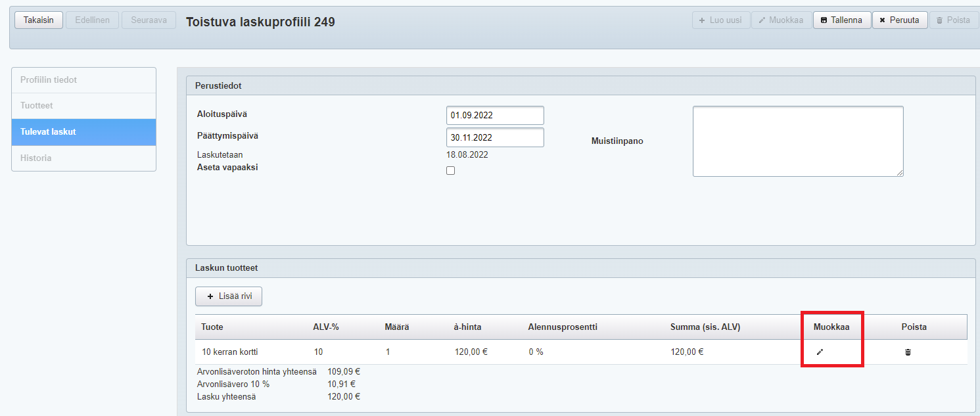Toggle the Aseta vapaaksi checkbox

coord(450,171)
